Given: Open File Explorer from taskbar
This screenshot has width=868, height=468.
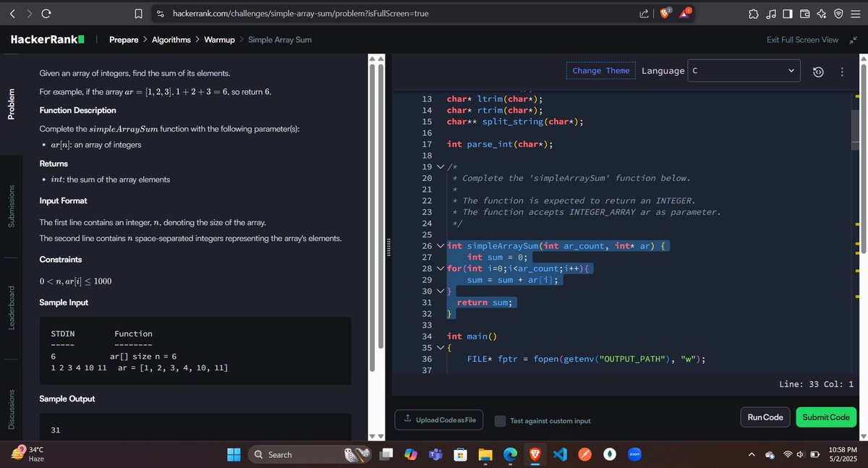Looking at the screenshot, I should tap(485, 454).
